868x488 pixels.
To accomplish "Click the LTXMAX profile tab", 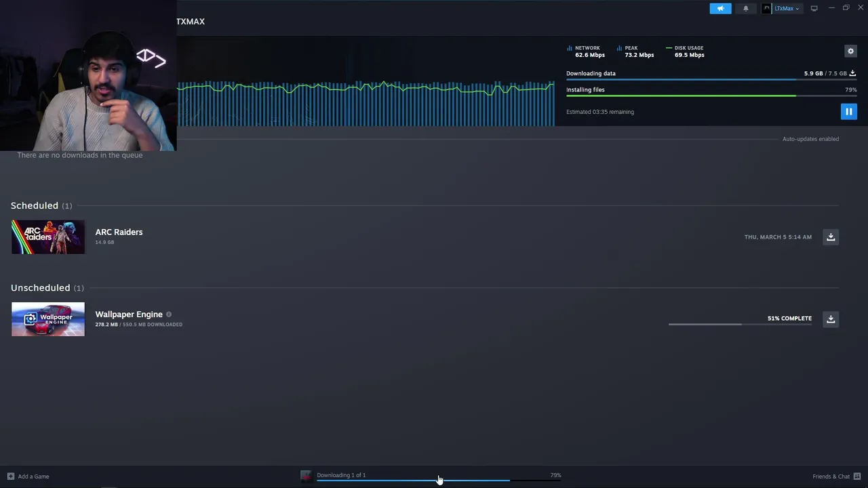I will click(x=191, y=22).
